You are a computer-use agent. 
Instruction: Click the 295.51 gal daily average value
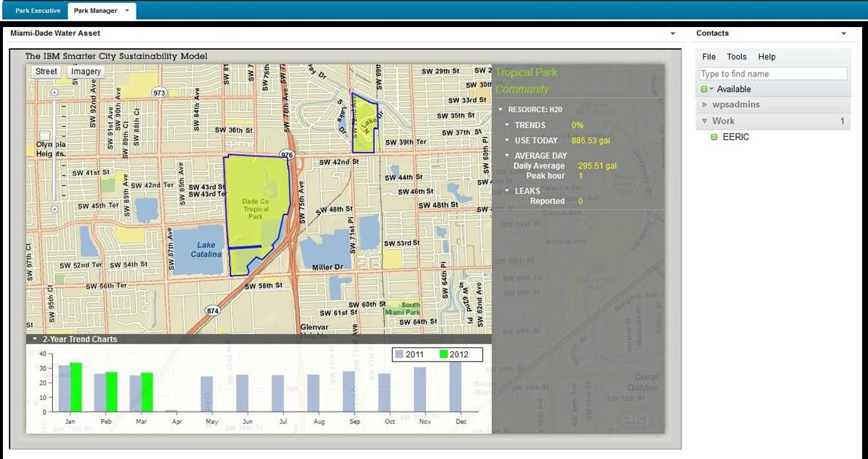597,166
